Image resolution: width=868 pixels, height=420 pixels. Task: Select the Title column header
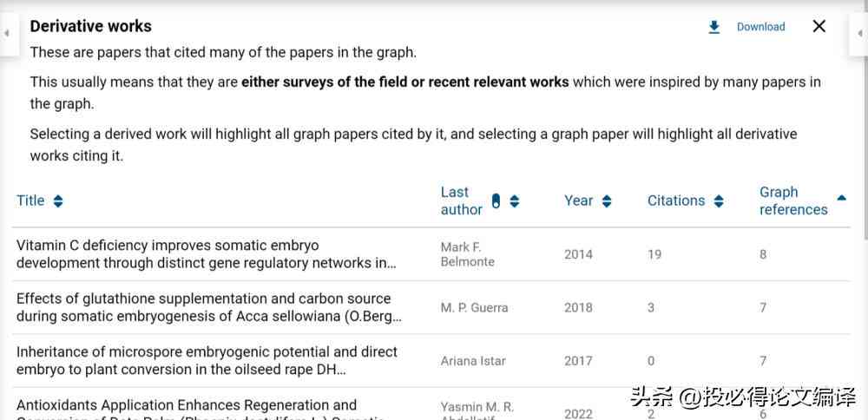(30, 200)
